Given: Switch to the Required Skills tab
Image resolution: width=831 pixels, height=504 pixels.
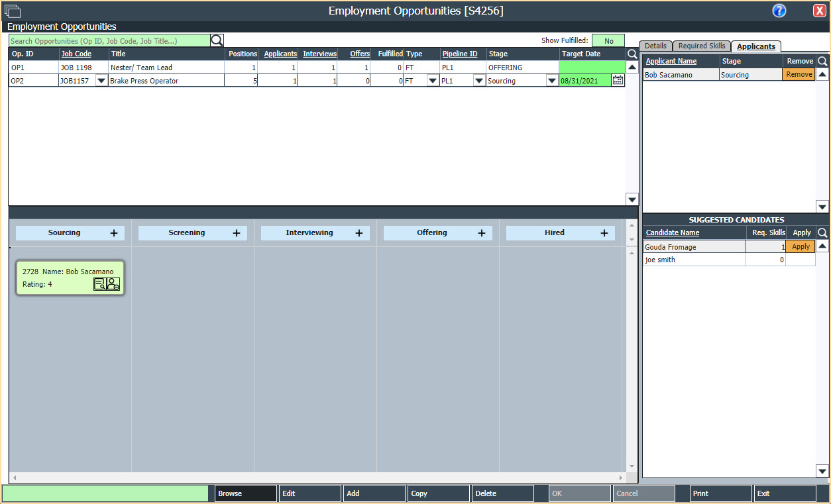Looking at the screenshot, I should pyautogui.click(x=702, y=46).
